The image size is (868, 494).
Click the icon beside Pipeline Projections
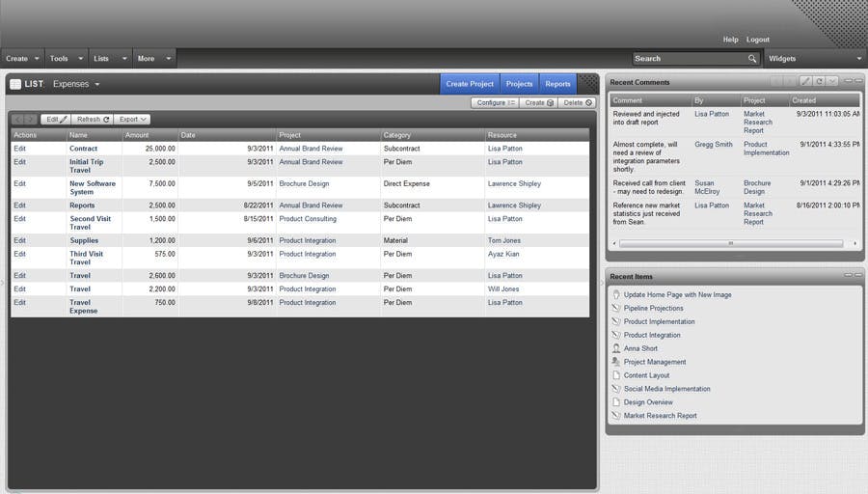click(x=616, y=308)
